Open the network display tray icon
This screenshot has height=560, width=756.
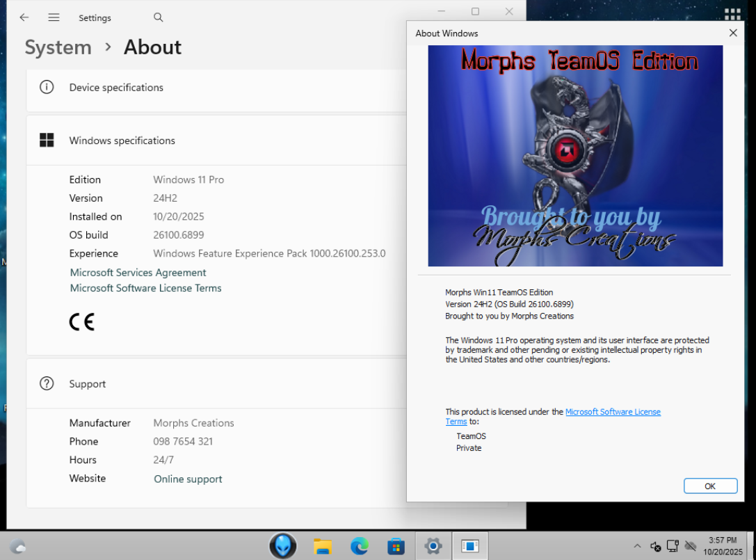[673, 546]
